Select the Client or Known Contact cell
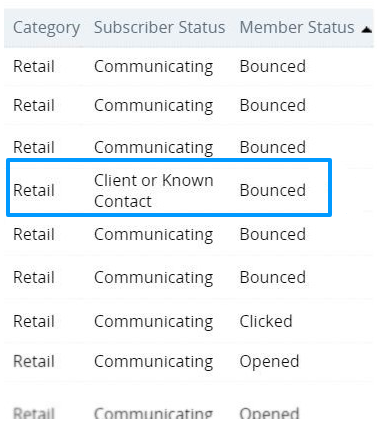This screenshot has height=435, width=377. (x=154, y=191)
